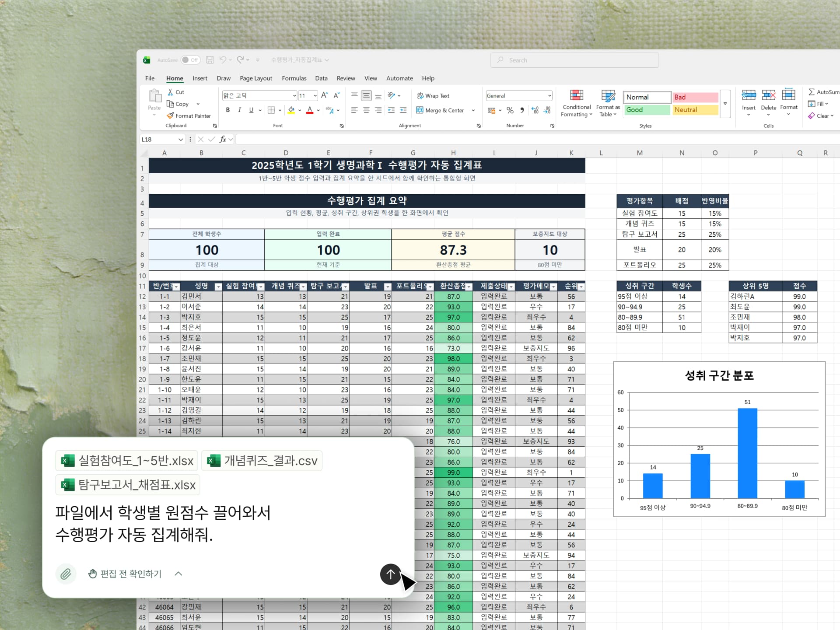Image resolution: width=840 pixels, height=630 pixels.
Task: Activate the Format Painter tool
Action: 189,115
